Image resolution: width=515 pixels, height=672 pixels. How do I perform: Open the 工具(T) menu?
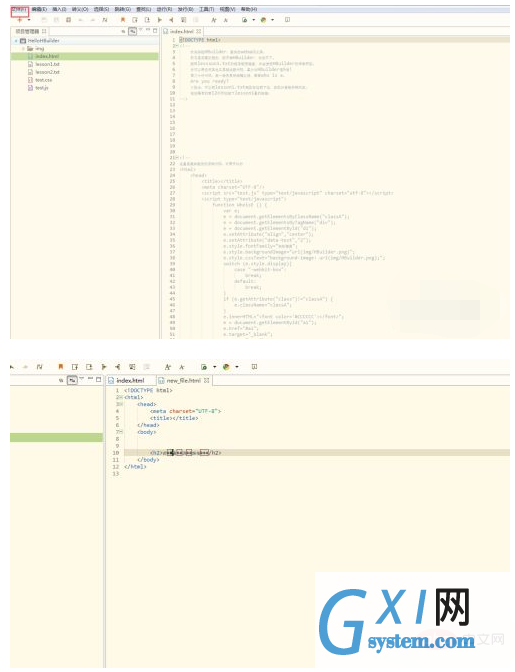point(206,9)
